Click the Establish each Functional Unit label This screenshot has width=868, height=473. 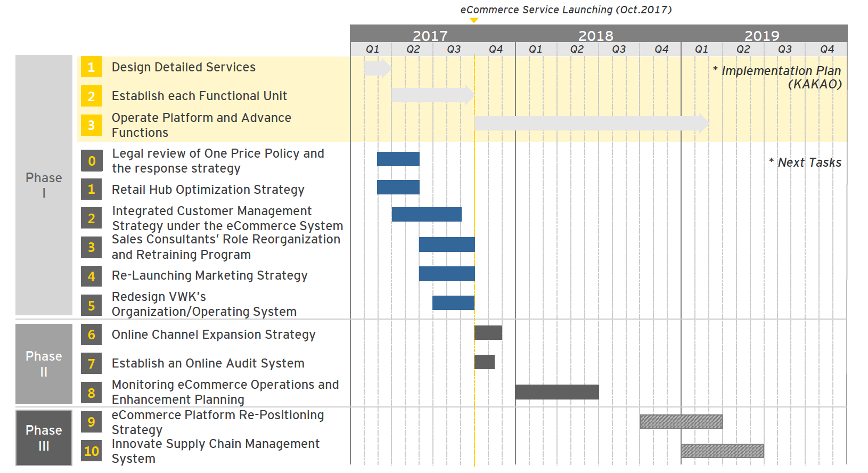pyautogui.click(x=199, y=96)
